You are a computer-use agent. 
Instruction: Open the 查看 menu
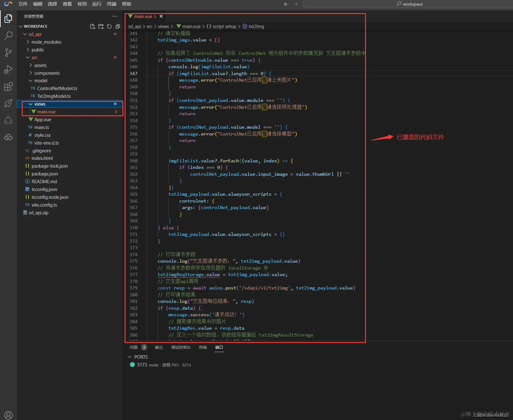(67, 4)
